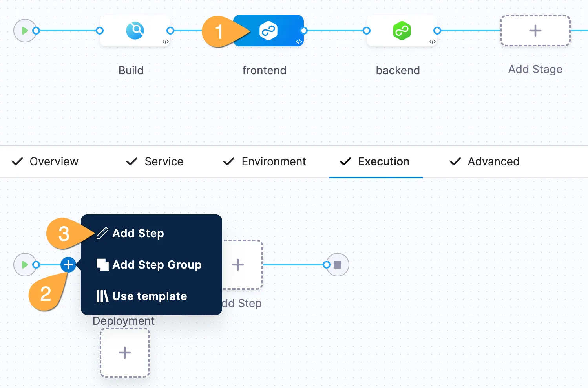Choose Add Step Group option
This screenshot has height=388, width=588.
[x=157, y=265]
